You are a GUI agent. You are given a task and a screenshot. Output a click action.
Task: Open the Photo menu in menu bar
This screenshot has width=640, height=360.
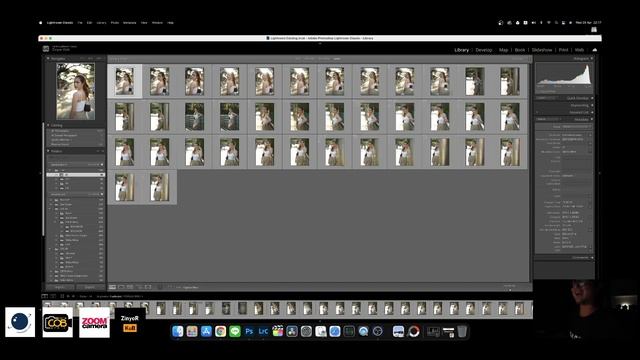115,23
